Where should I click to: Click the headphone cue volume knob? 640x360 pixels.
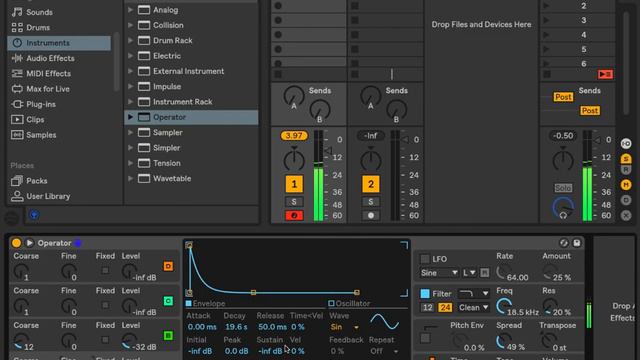(x=563, y=207)
